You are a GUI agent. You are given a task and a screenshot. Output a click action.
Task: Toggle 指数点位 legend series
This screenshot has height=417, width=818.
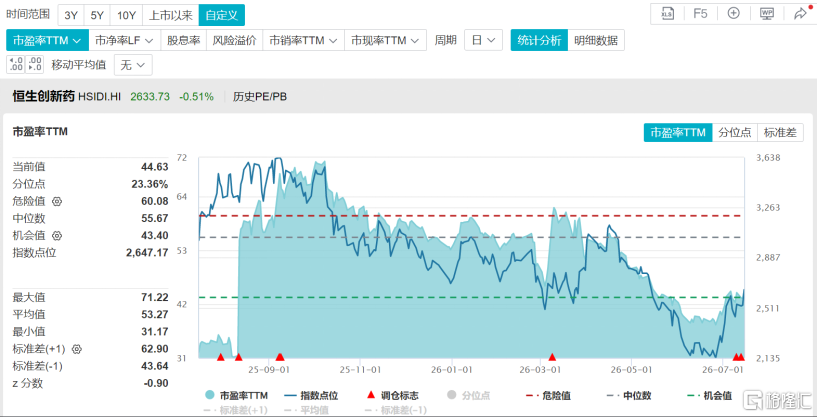click(311, 396)
